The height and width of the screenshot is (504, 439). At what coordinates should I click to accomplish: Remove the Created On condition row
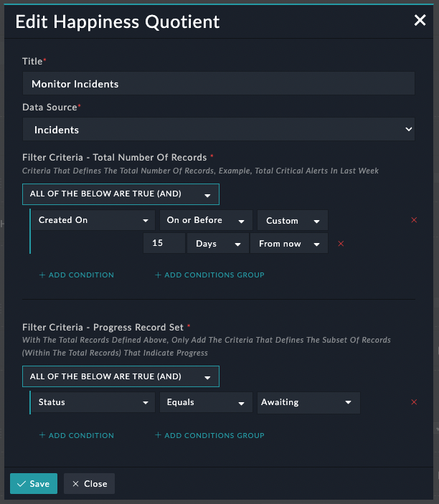pyautogui.click(x=414, y=220)
